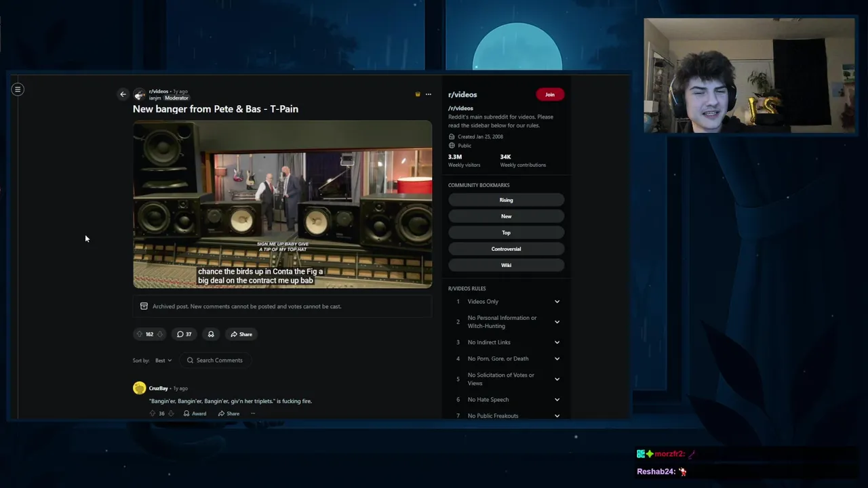Open r/videos link in post header
Viewport: 868px width, 488px height.
158,91
